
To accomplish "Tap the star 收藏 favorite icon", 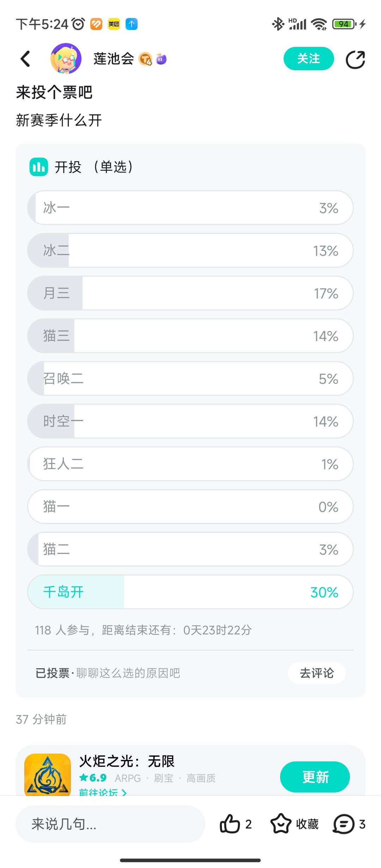I will click(281, 824).
